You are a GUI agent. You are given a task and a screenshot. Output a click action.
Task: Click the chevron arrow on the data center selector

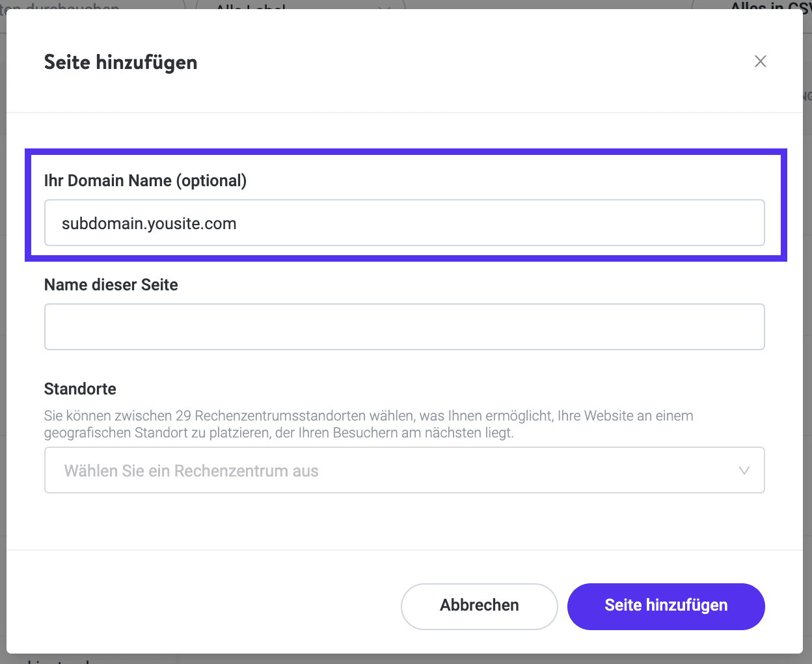point(744,470)
